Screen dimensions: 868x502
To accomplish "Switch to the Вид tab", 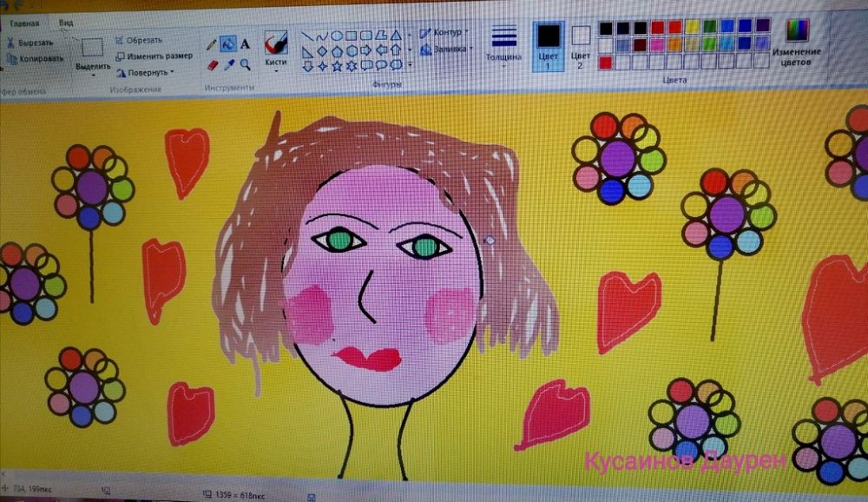I will (66, 22).
